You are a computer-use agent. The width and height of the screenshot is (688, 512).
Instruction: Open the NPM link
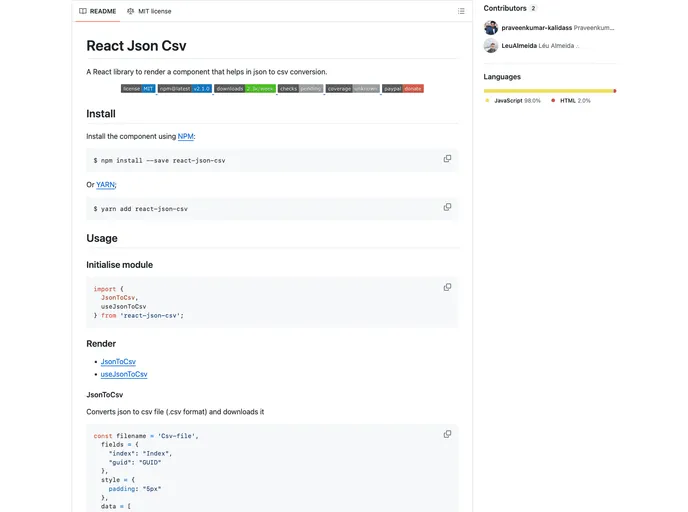(x=185, y=136)
